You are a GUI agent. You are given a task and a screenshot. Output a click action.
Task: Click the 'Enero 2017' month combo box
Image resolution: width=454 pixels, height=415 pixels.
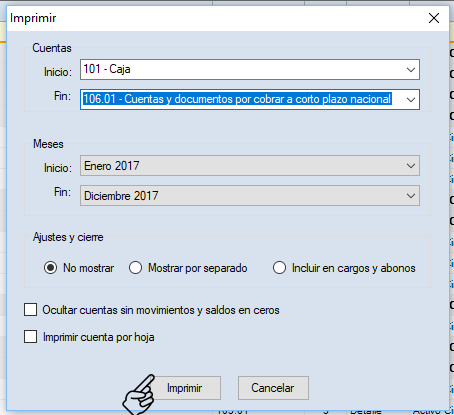pyautogui.click(x=250, y=166)
